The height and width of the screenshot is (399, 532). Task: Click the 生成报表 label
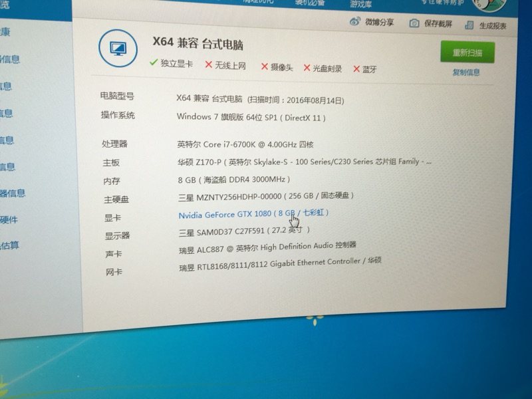pos(493,25)
